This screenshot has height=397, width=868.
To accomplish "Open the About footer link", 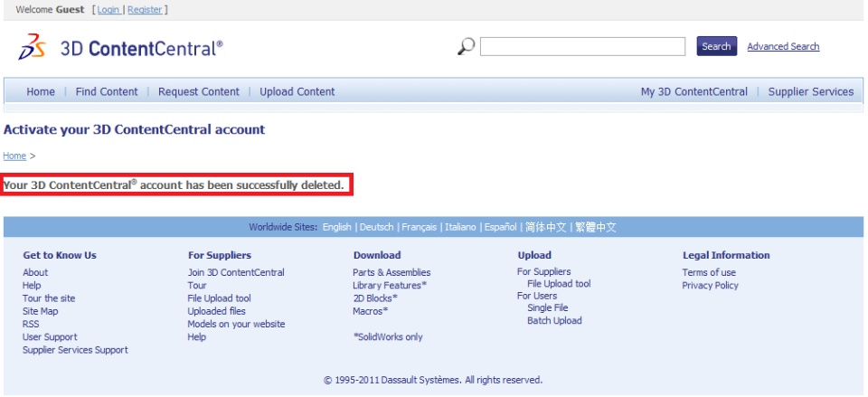I will click(35, 272).
